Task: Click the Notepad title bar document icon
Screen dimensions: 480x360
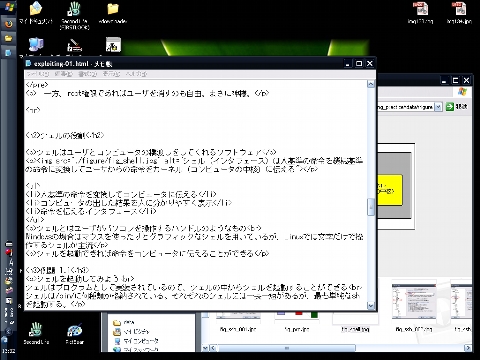Action: tap(28, 63)
